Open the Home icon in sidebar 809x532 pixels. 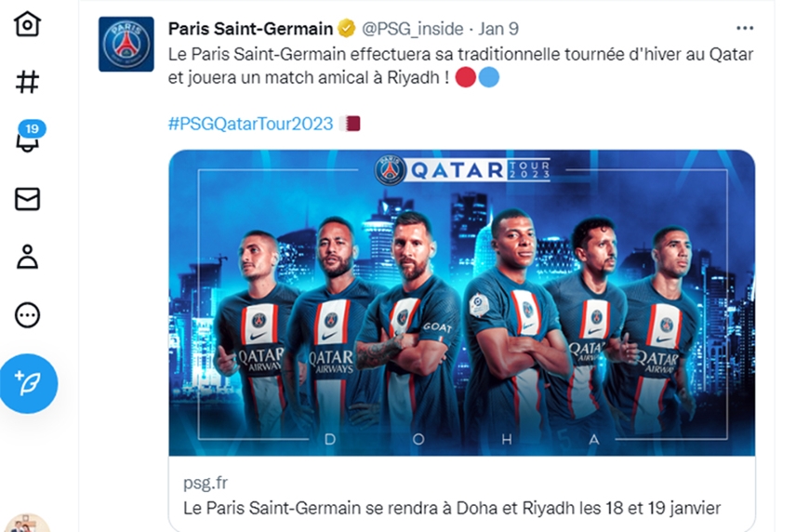click(27, 23)
